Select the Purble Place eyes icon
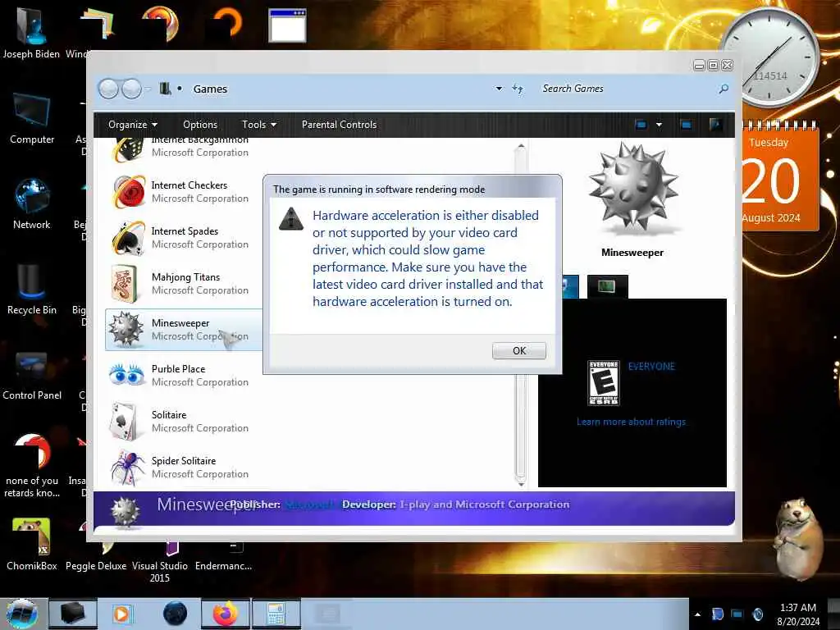Image resolution: width=840 pixels, height=630 pixels. [x=127, y=375]
